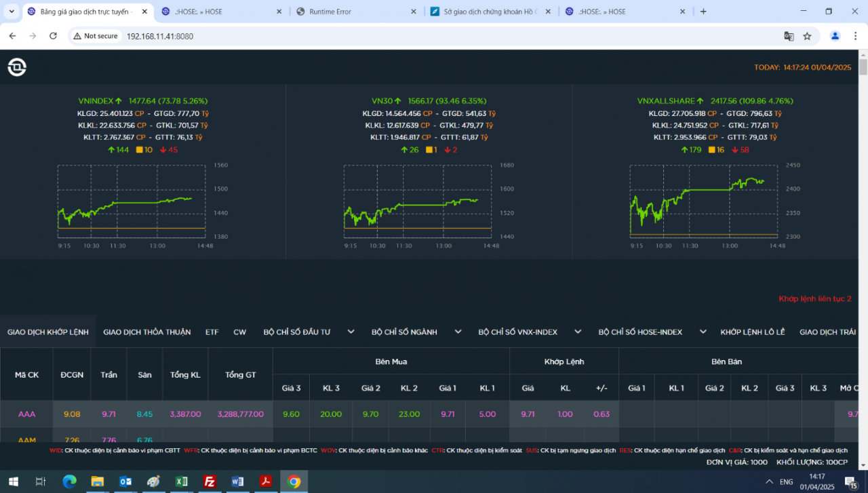Image resolution: width=868 pixels, height=493 pixels.
Task: Launch FileZilla from the taskbar
Action: pos(210,481)
